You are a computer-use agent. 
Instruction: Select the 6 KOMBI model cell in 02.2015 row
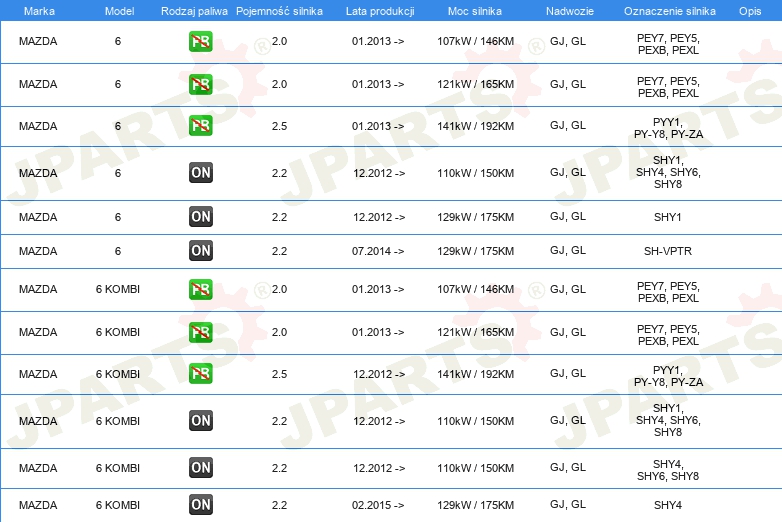coord(118,505)
